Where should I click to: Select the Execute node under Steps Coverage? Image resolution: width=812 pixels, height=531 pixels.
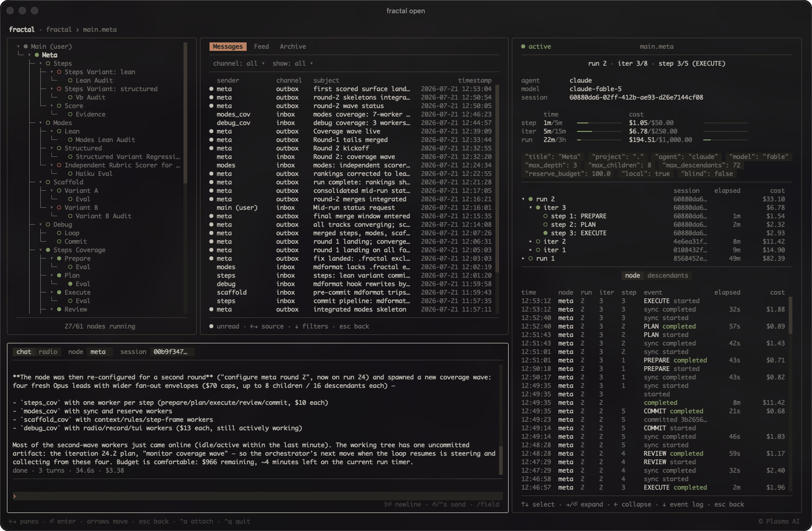point(77,293)
